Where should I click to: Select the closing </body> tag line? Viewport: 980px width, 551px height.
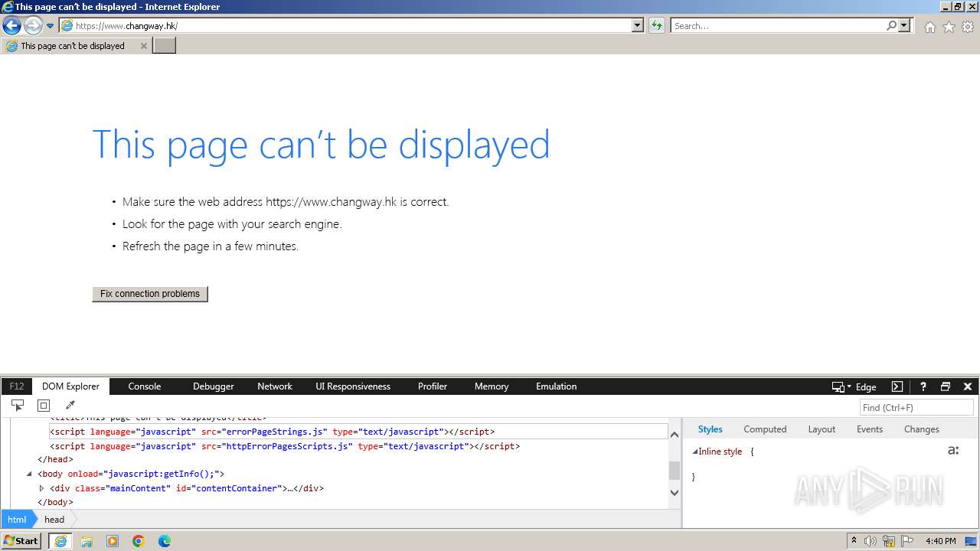coord(55,503)
